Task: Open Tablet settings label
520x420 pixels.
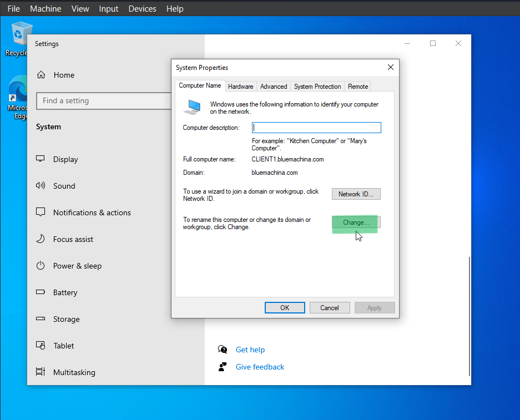Action: coord(64,346)
